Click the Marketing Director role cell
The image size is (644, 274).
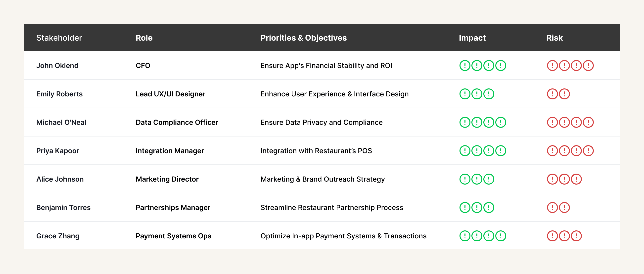click(167, 179)
